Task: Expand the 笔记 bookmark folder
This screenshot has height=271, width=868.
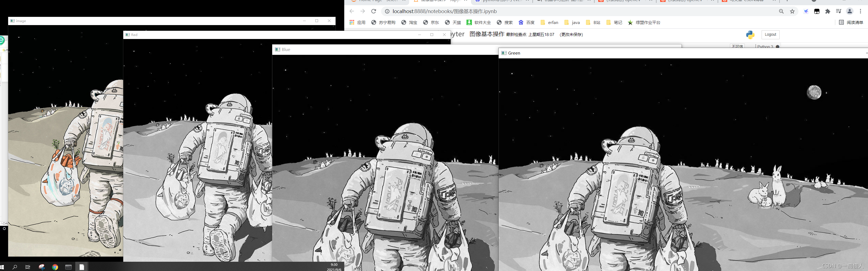Action: click(x=614, y=23)
